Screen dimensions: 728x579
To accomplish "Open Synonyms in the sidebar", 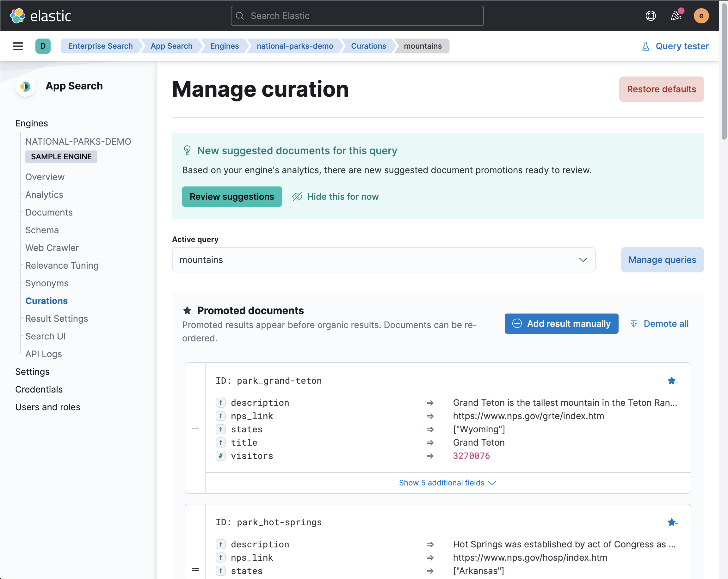I will click(46, 283).
